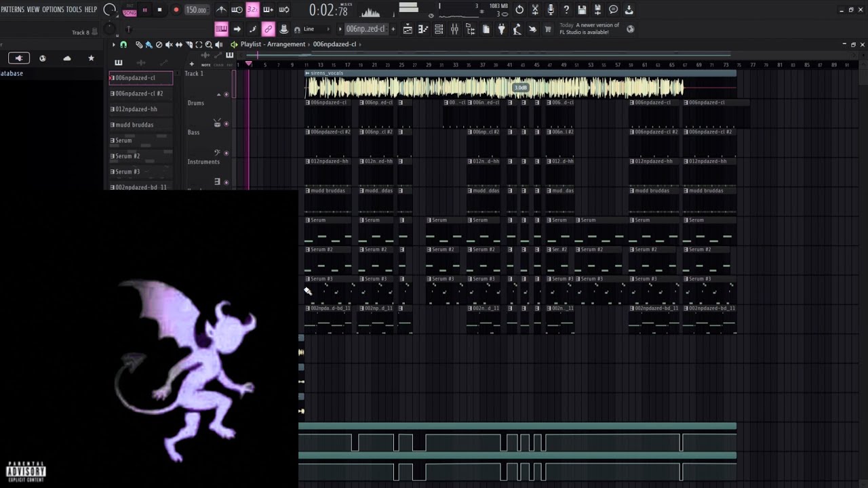The height and width of the screenshot is (488, 868).
Task: Toggle blend recording overdub icon
Action: click(268, 9)
